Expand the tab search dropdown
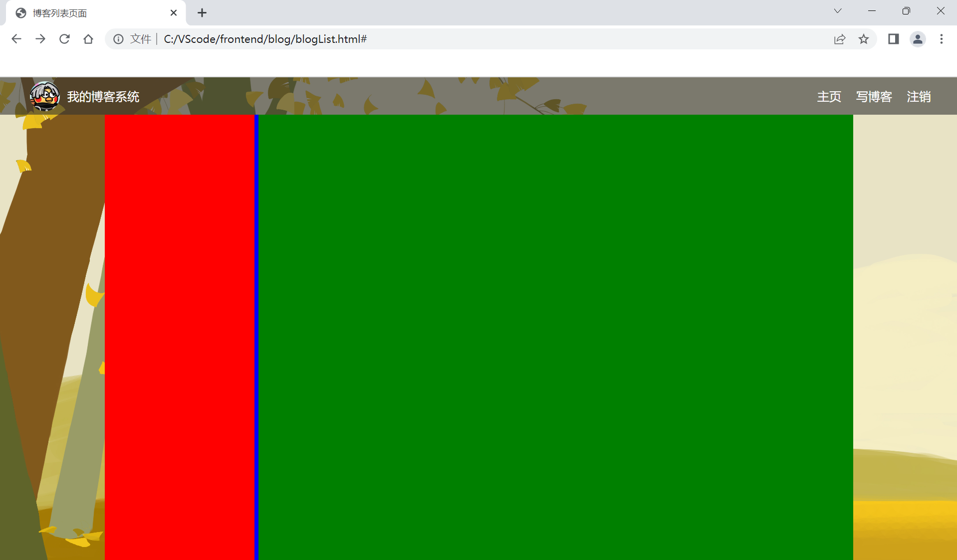957x560 pixels. 838,11
